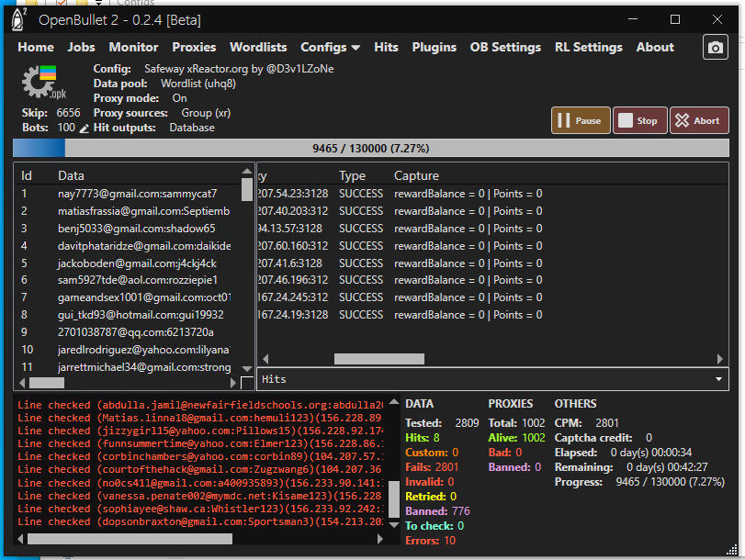Image resolution: width=745 pixels, height=560 pixels.
Task: Click the data list scroll-up arrow
Action: [247, 171]
